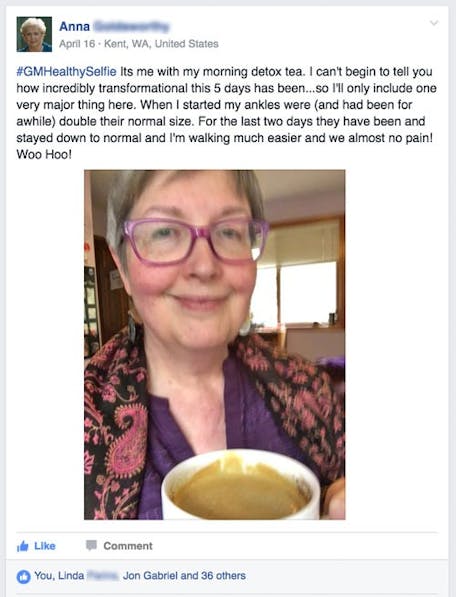Click the post text about detox tea
Screen dimensions: 456x597
pyautogui.click(x=226, y=113)
